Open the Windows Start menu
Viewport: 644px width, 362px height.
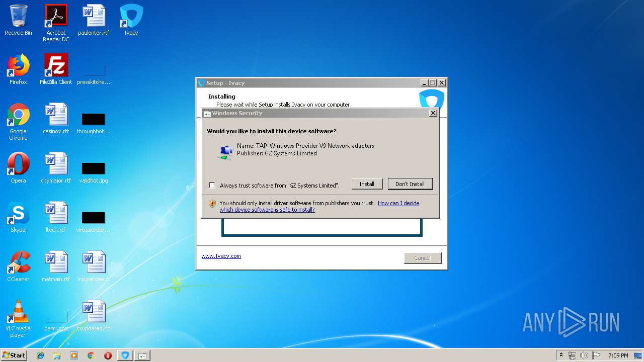(14, 355)
